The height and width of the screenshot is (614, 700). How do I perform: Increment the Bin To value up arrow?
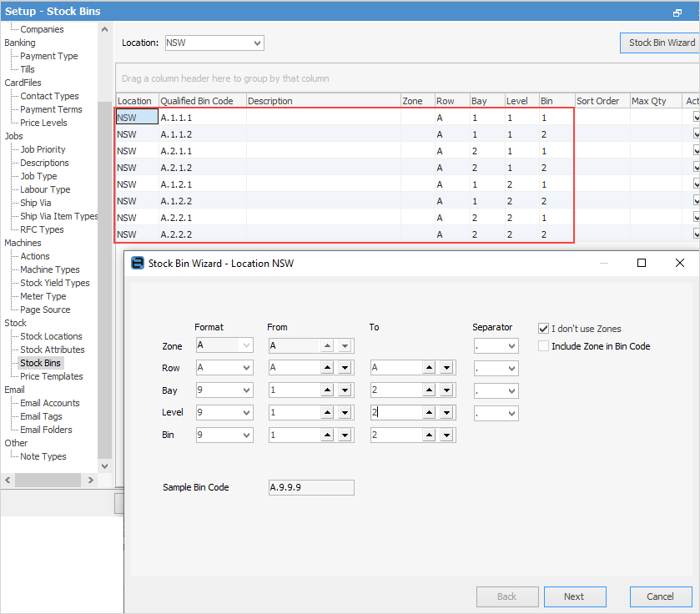tap(429, 435)
